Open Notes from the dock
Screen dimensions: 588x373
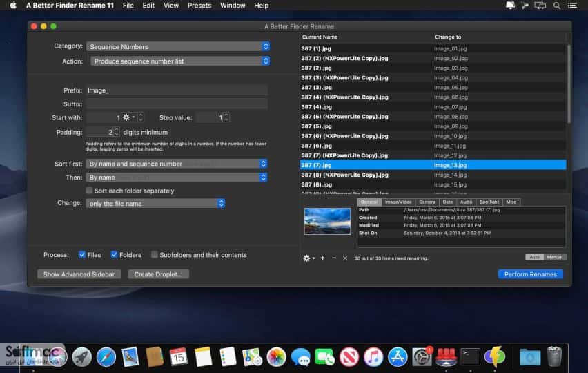[x=204, y=357]
